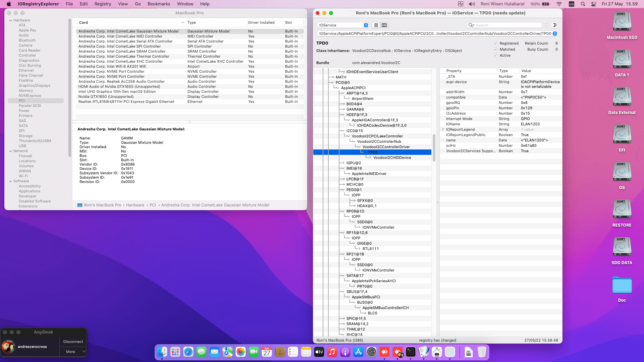The height and width of the screenshot is (362, 644).
Task: Select VoodooI2CHIDDevice in registry tree
Action: pyautogui.click(x=392, y=158)
